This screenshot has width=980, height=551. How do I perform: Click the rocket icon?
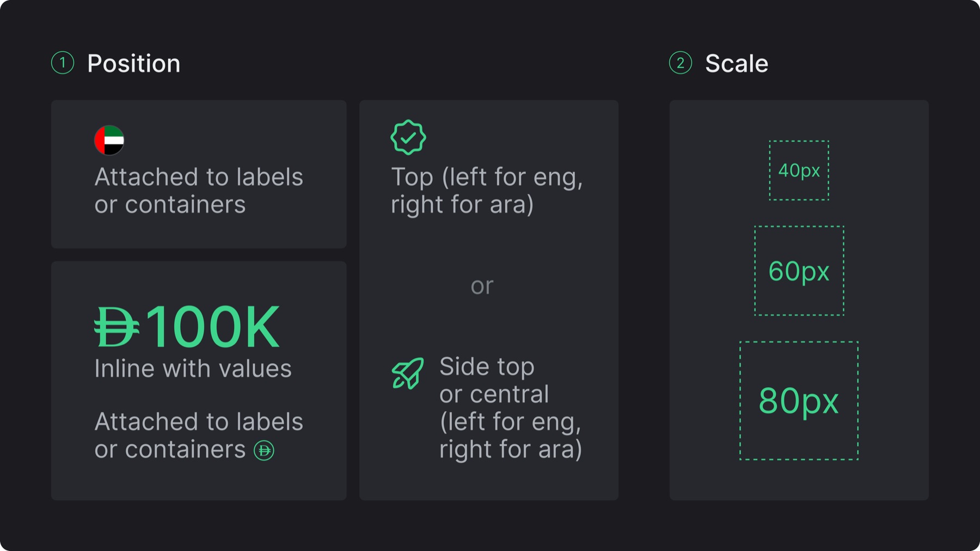408,374
